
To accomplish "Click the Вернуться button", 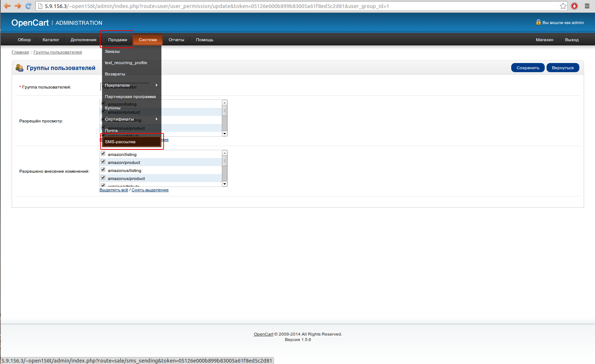I will [x=563, y=68].
